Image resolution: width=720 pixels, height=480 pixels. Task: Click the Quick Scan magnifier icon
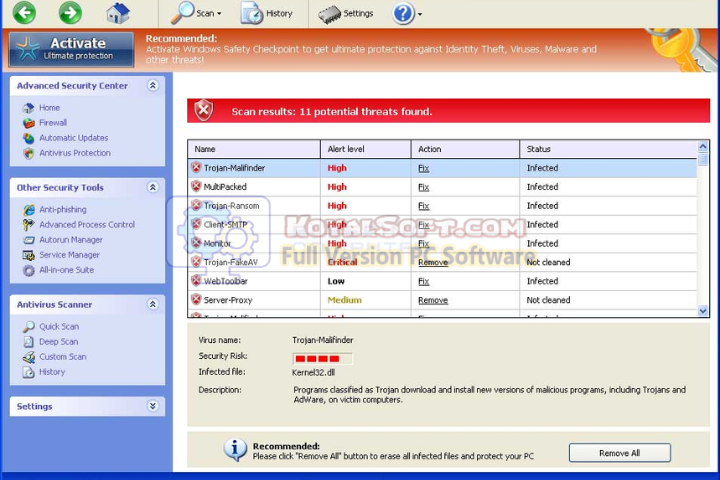pyautogui.click(x=28, y=327)
